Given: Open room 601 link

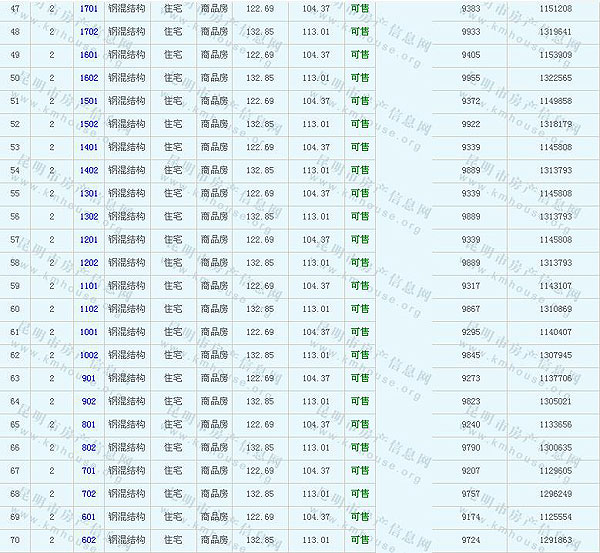Looking at the screenshot, I should pyautogui.click(x=89, y=517).
